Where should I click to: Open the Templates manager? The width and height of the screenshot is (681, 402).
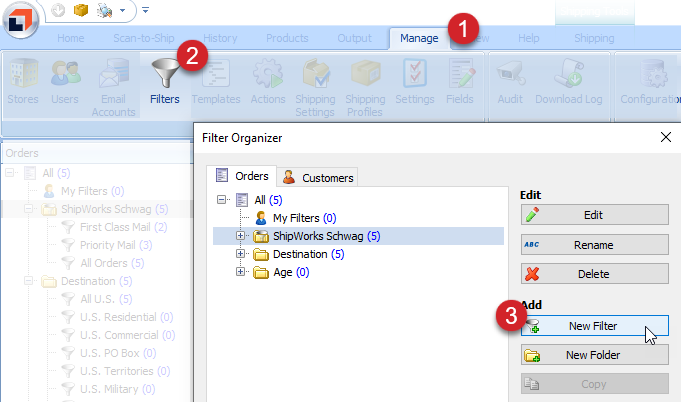(x=216, y=83)
